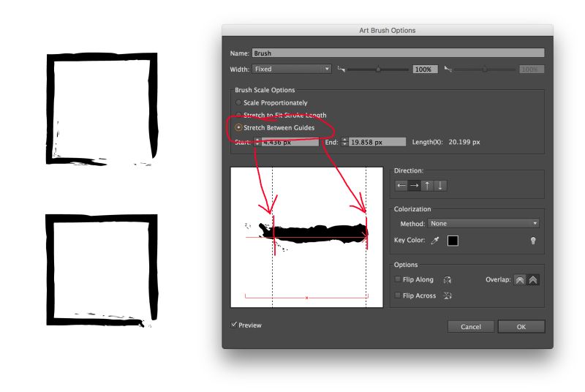
Task: Set brush direction to left arrow
Action: (x=401, y=185)
